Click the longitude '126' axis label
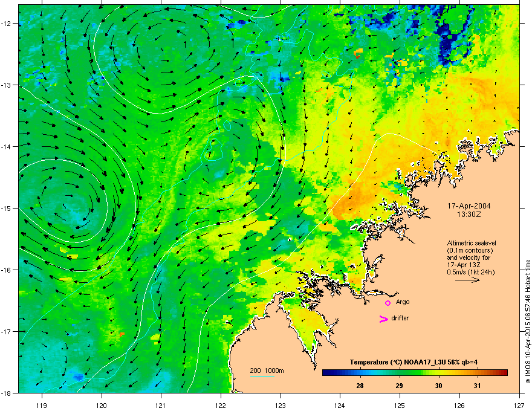 [x=459, y=405]
